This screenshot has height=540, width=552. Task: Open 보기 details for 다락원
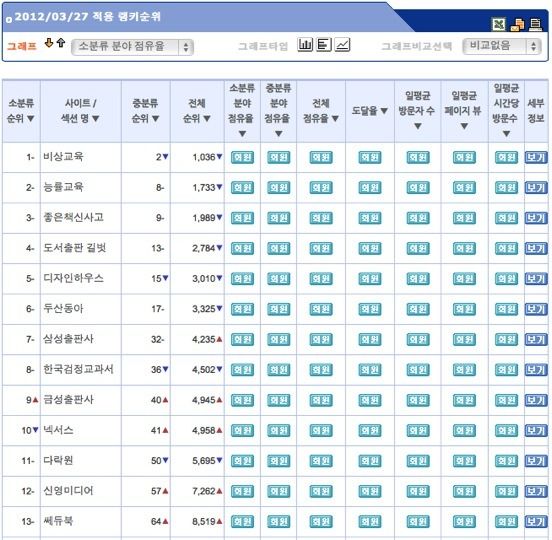click(x=536, y=461)
